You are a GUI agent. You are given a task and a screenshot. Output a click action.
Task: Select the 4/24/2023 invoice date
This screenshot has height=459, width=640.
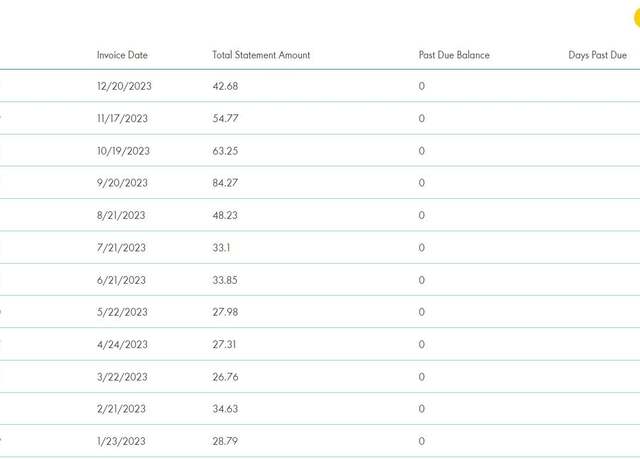122,344
